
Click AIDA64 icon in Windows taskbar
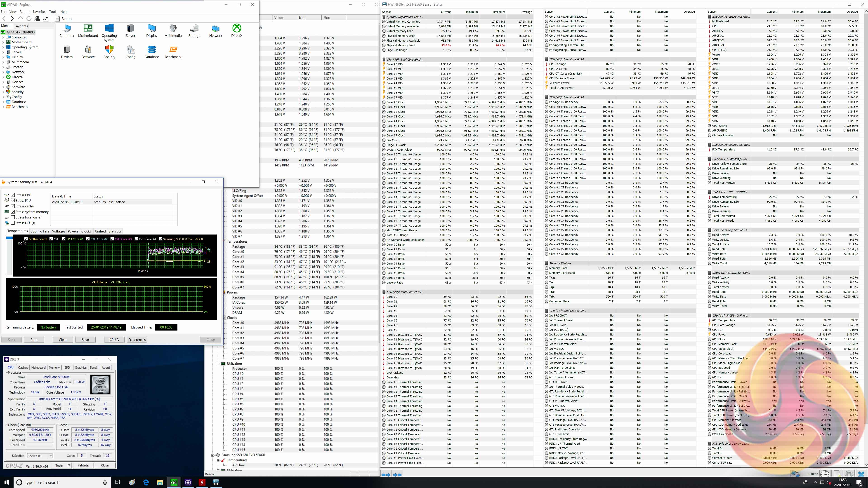pyautogui.click(x=174, y=482)
